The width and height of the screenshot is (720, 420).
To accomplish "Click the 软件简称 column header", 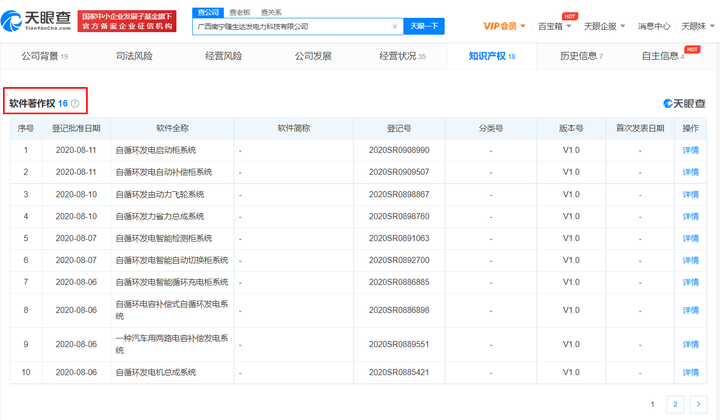I will [294, 129].
